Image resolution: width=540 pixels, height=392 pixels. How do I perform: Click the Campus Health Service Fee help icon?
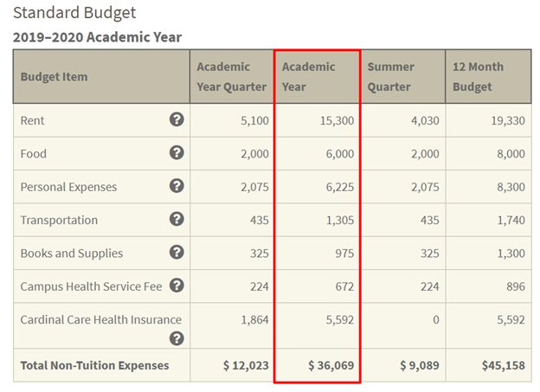[x=177, y=286]
